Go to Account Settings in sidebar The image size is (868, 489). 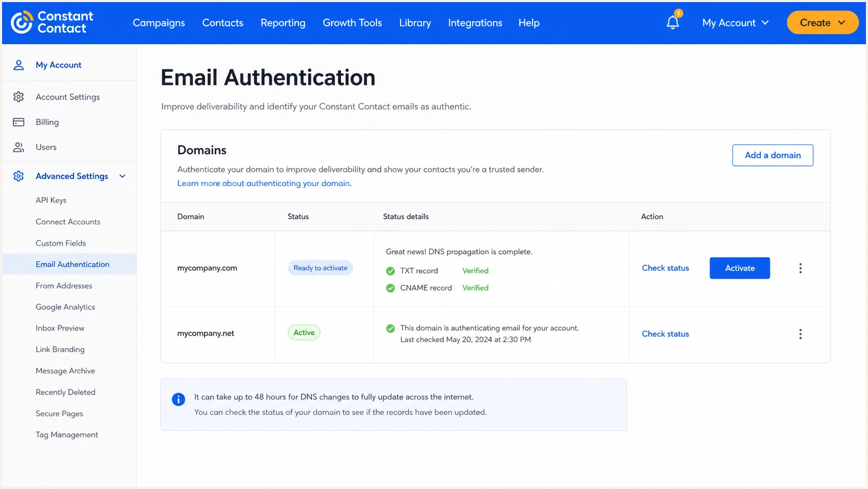[67, 97]
